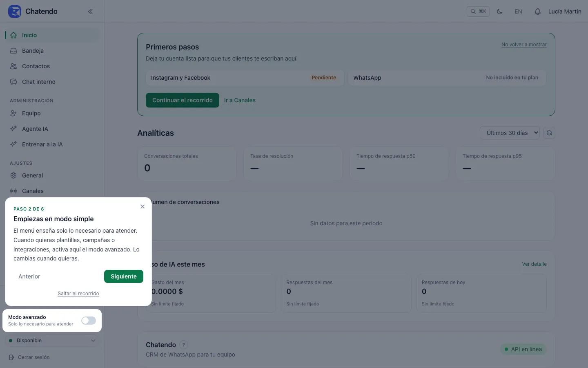Click Ver detalle link
Screen dimensions: 588x368
534,264
